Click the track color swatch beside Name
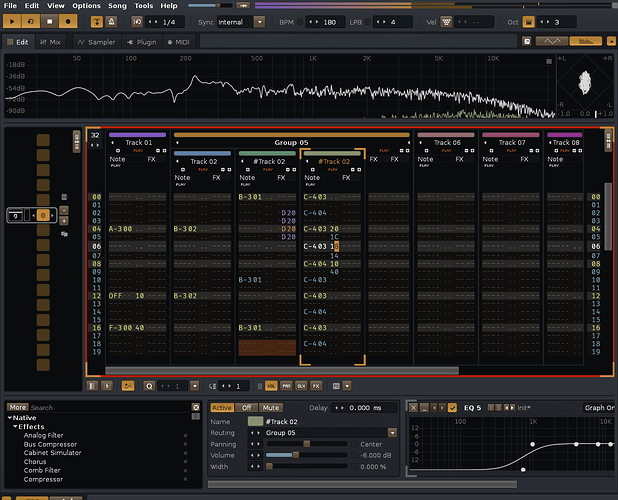618x500 pixels. click(255, 421)
